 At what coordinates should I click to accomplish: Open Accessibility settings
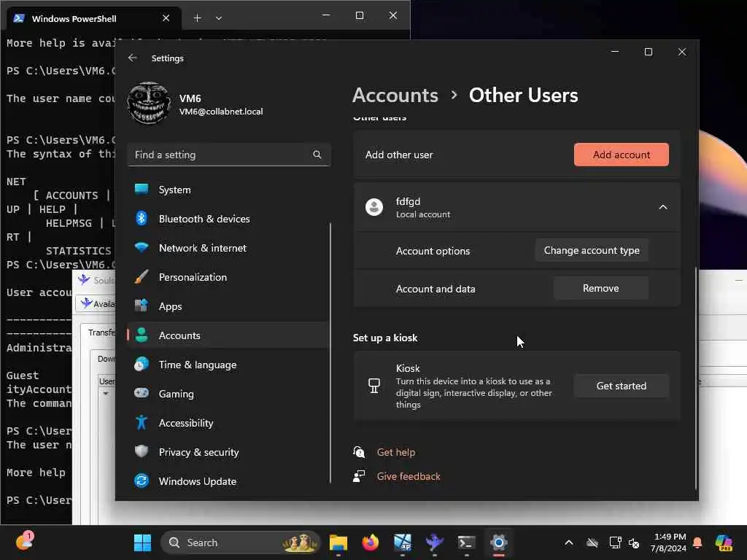(228, 423)
